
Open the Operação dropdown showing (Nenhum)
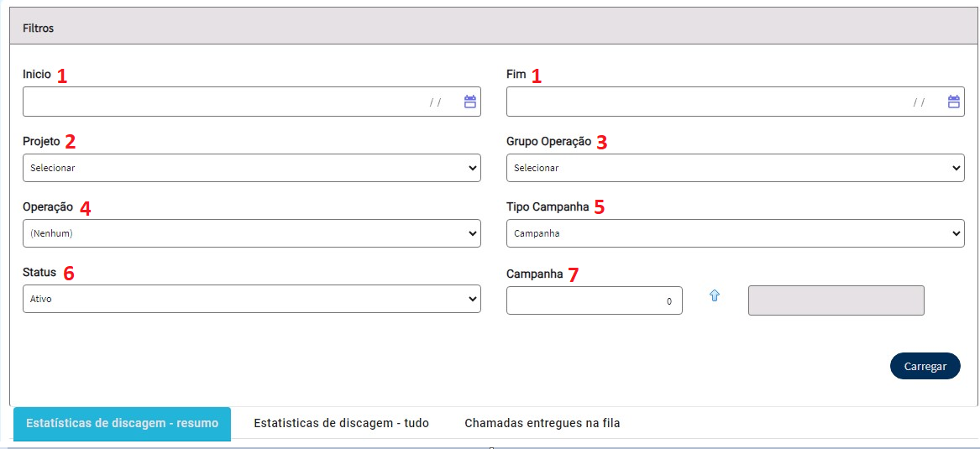tap(252, 233)
